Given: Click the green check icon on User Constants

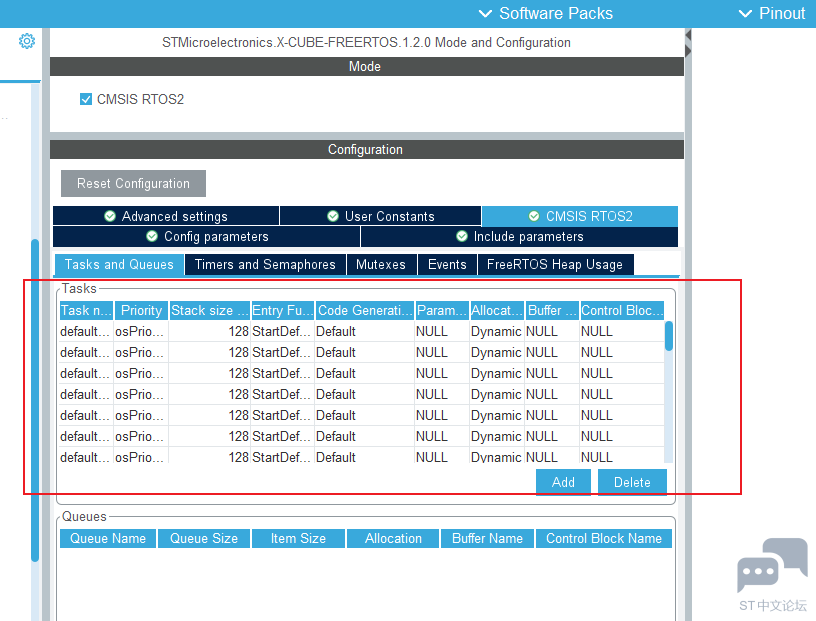Looking at the screenshot, I should click(x=333, y=216).
